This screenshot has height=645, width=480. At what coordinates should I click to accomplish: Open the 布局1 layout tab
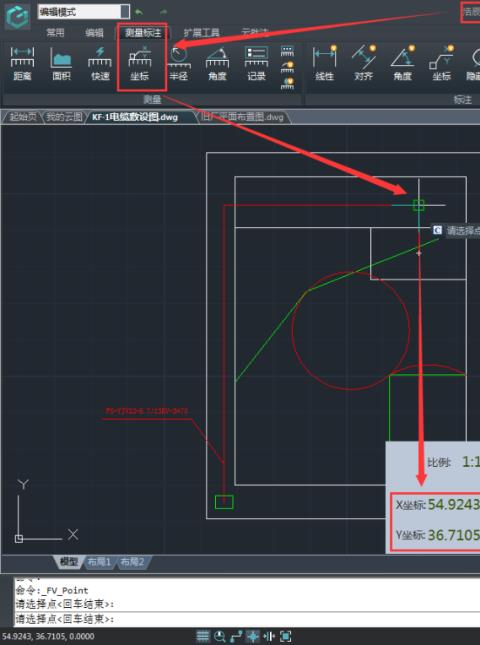pos(99,561)
